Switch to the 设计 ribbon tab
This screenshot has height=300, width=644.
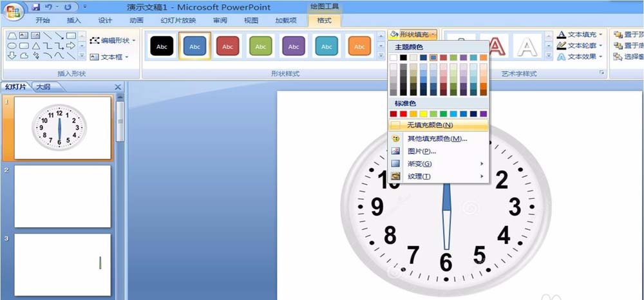pos(105,21)
